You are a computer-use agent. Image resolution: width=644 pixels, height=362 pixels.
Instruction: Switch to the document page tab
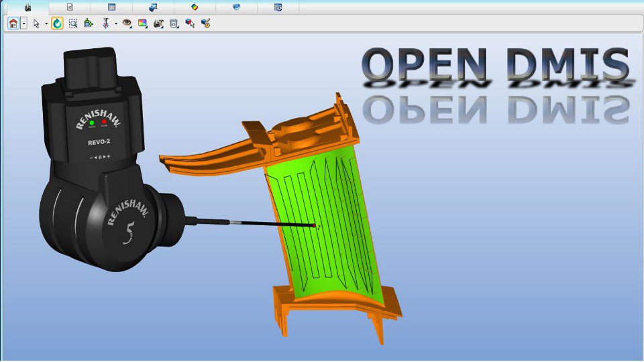(70, 7)
